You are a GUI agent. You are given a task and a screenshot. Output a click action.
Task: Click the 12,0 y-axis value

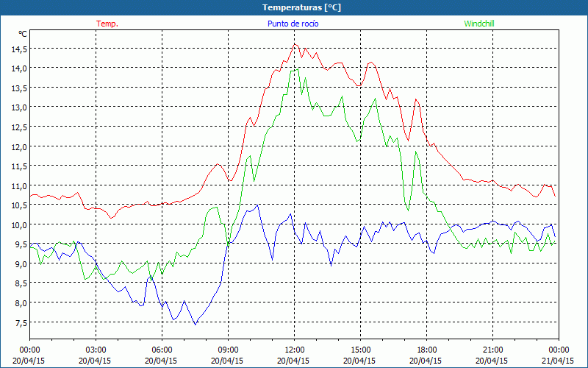tap(20, 147)
